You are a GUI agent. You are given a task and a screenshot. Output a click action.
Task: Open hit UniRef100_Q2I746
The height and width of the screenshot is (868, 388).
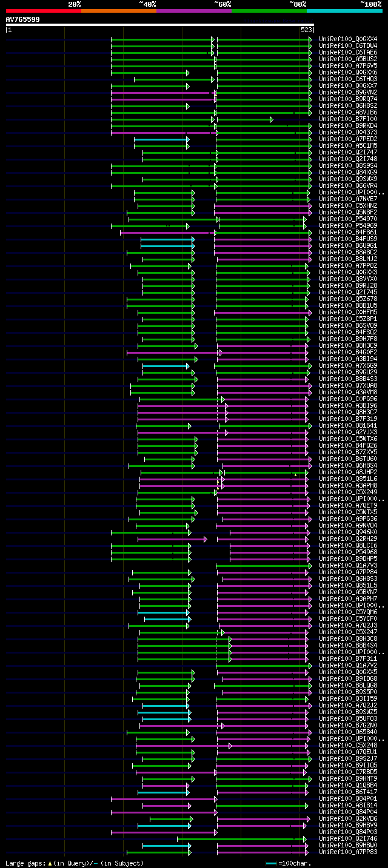coord(348,838)
